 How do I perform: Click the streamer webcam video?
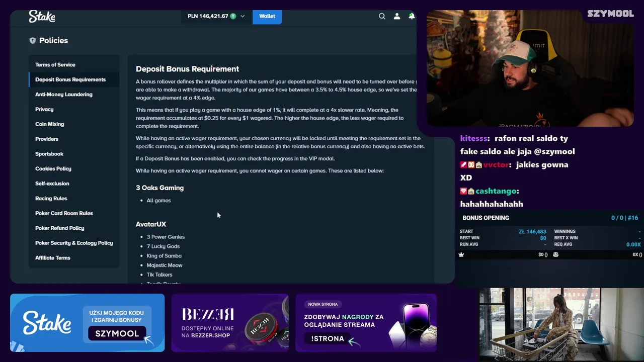coord(530,68)
